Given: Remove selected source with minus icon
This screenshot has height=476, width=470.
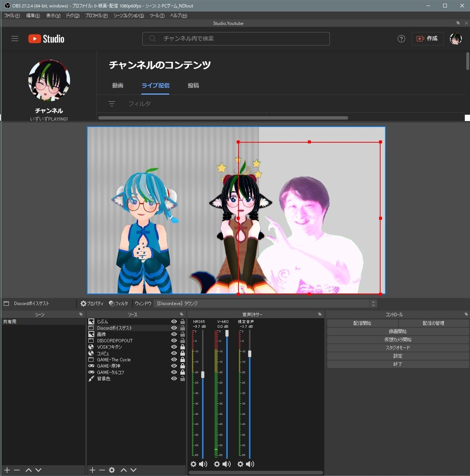Looking at the screenshot, I should click(102, 470).
